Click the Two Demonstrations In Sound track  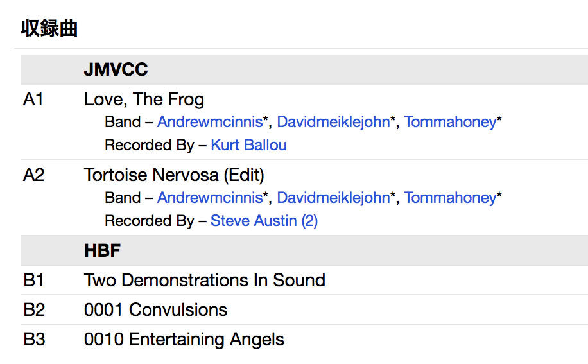(204, 280)
